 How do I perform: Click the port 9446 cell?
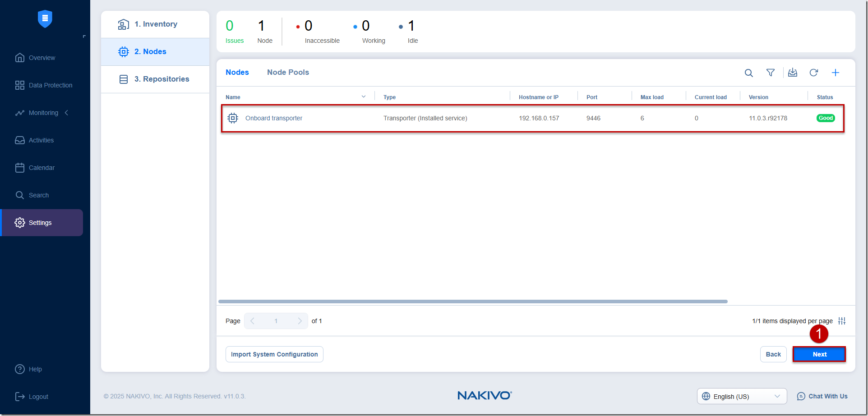(593, 118)
